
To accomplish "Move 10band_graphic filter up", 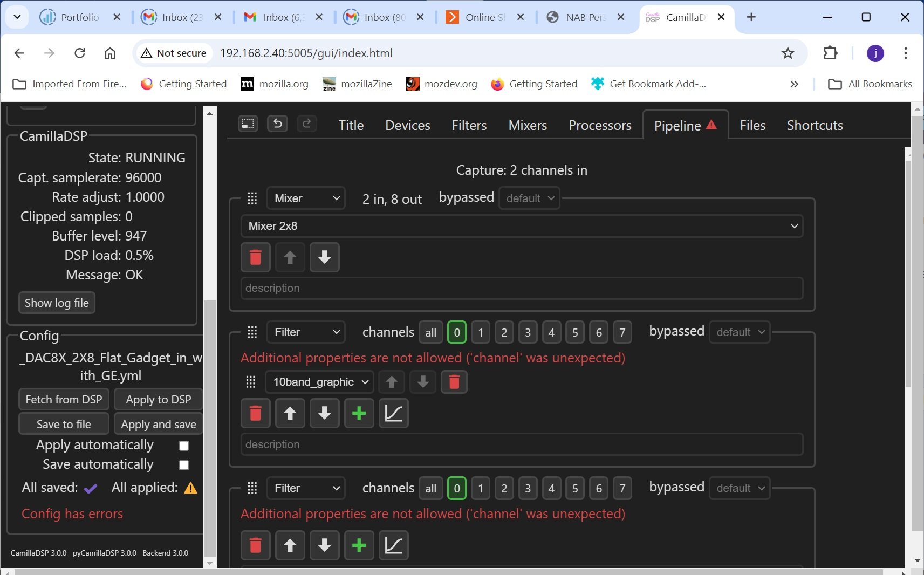I will 392,382.
